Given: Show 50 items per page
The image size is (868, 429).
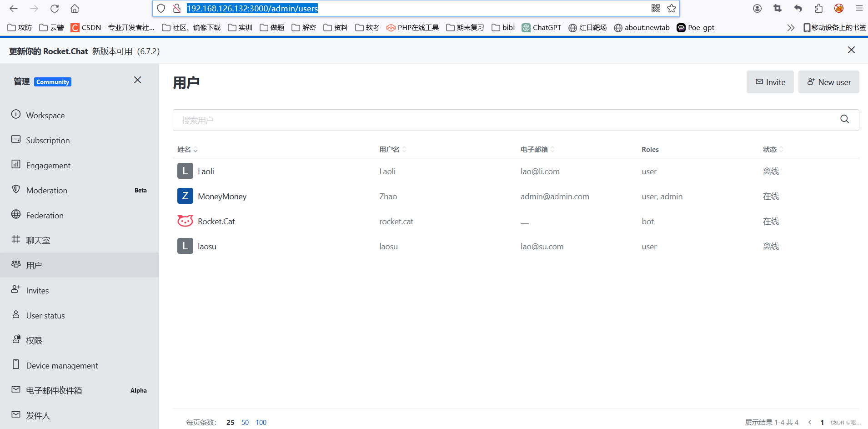Looking at the screenshot, I should 245,423.
